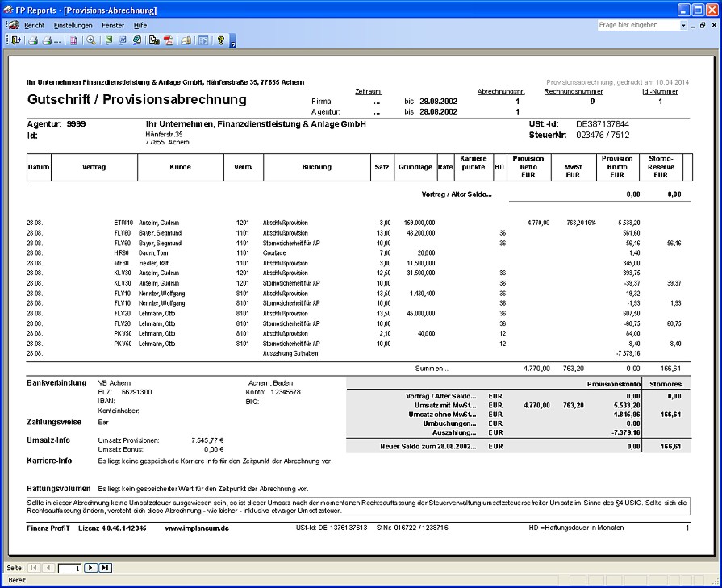Open the Bericht menu

coord(34,25)
